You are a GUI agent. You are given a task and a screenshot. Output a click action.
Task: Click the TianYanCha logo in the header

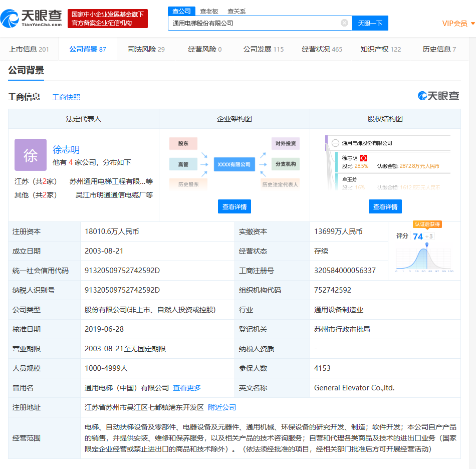31,19
